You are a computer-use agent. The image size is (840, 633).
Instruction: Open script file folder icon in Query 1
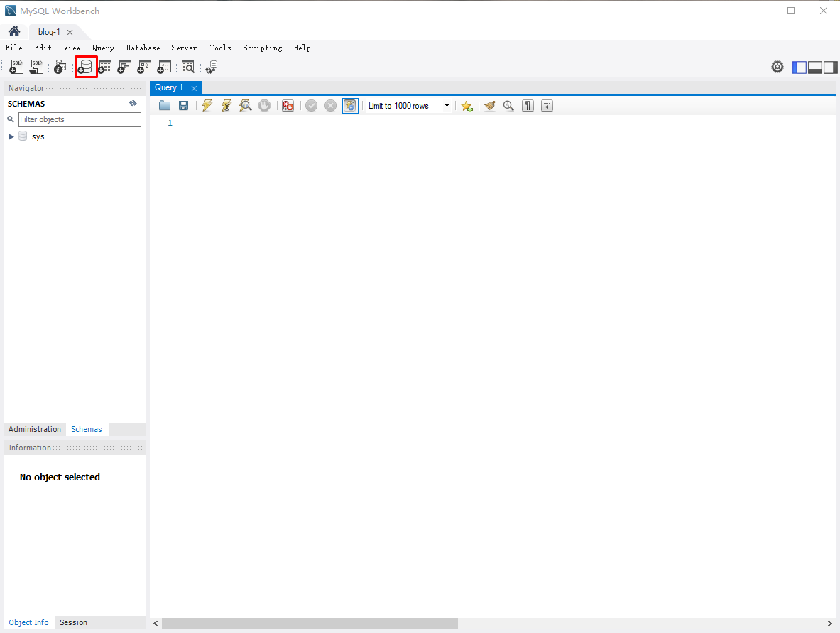(x=165, y=106)
